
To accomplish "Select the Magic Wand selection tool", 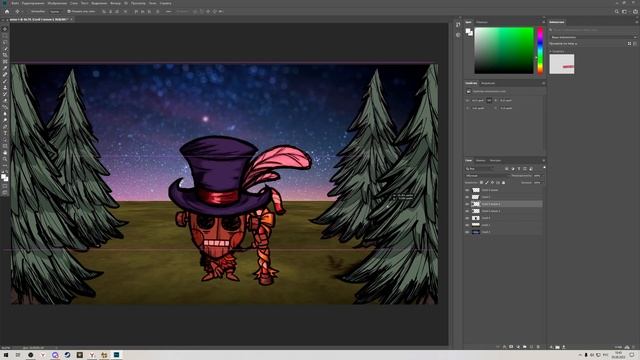I will click(5, 49).
